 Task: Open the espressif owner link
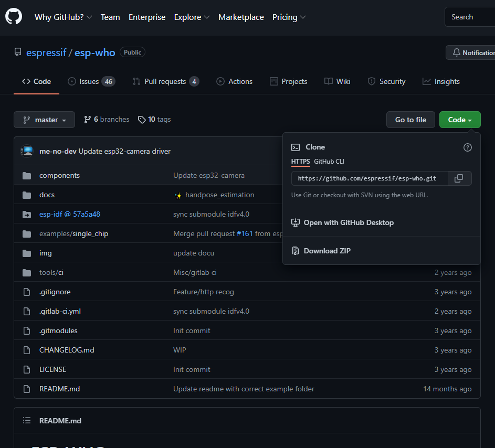click(46, 52)
